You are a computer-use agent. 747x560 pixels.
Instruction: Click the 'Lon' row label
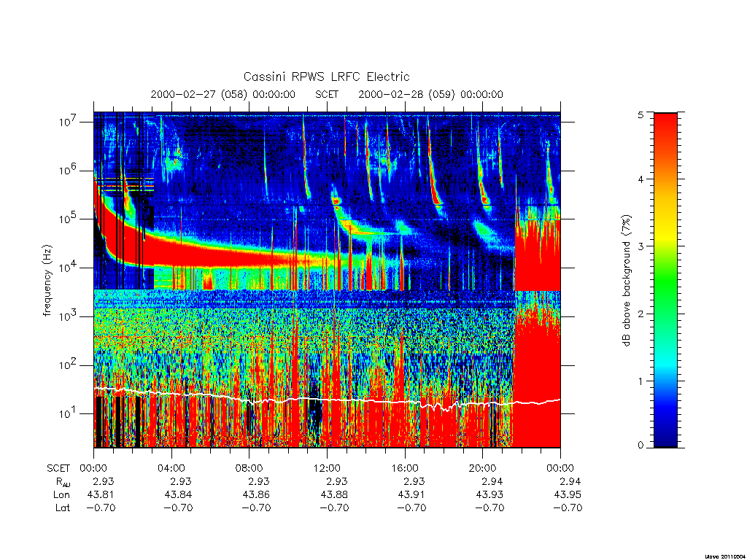(x=61, y=495)
